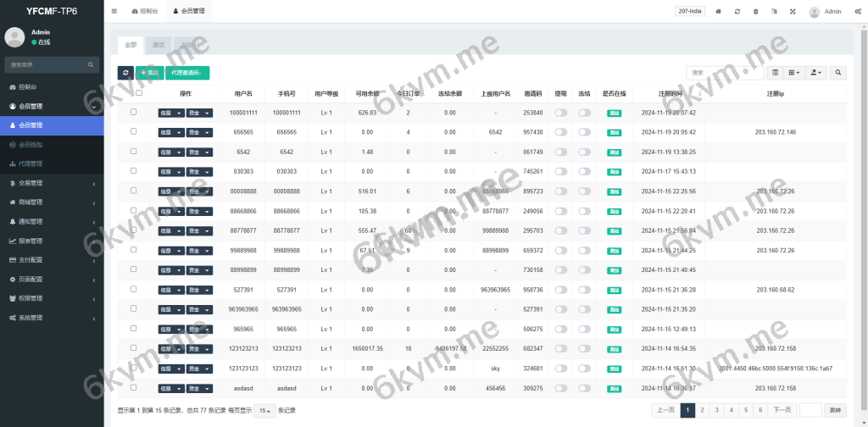This screenshot has height=427, width=868.
Task: Toggle fullscreen with the expand icon
Action: [x=793, y=12]
